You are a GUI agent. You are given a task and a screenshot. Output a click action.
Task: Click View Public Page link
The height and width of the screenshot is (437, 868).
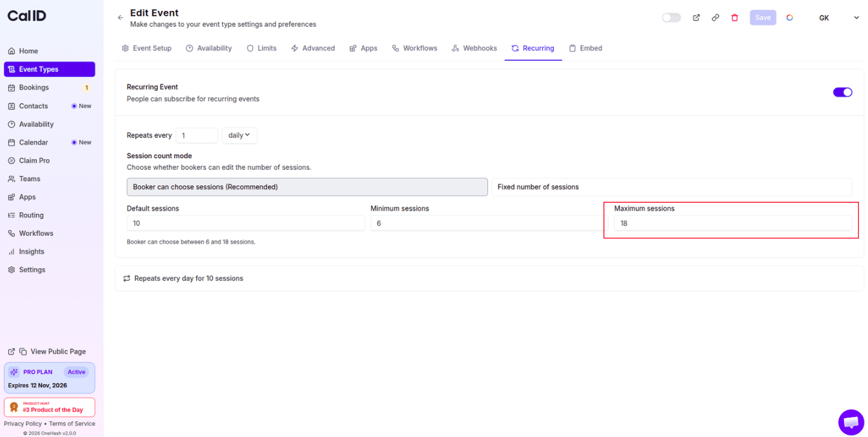coord(58,351)
